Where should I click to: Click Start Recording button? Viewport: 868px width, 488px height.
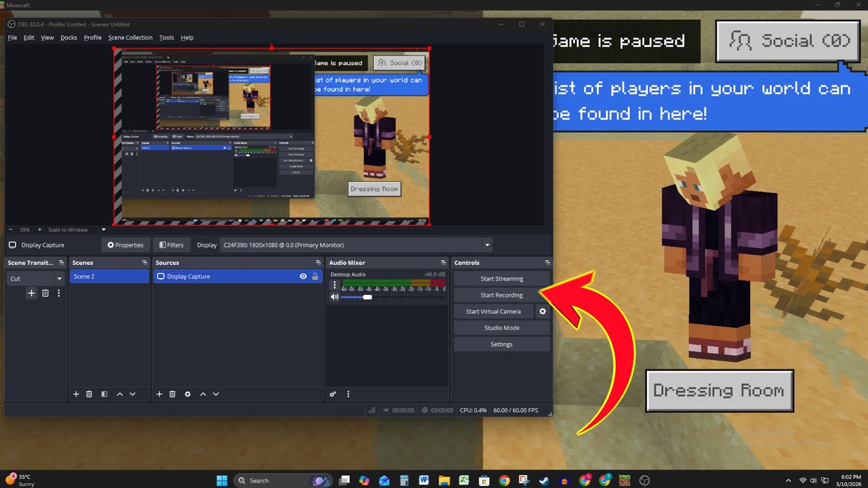[502, 296]
